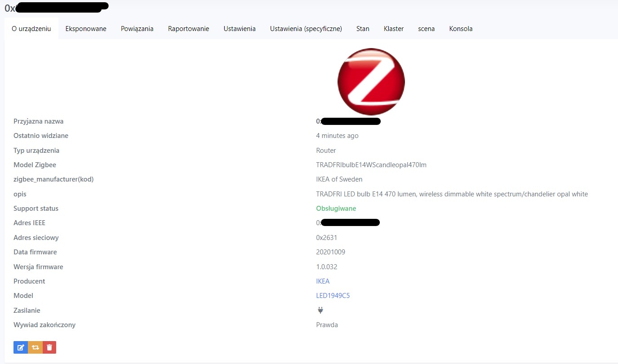Screen dimensions: 618x364
Task: Click the TRADFRI LED bulb description text
Action: (x=452, y=194)
